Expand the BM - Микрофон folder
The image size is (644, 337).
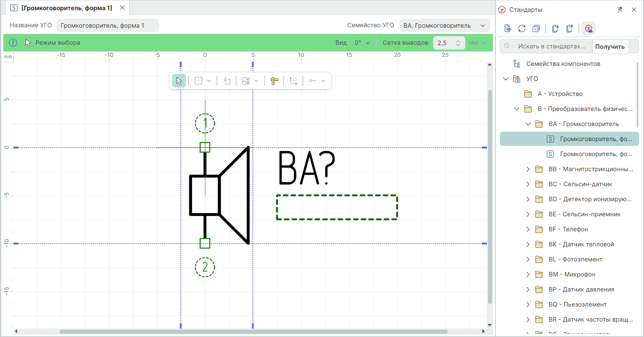528,274
